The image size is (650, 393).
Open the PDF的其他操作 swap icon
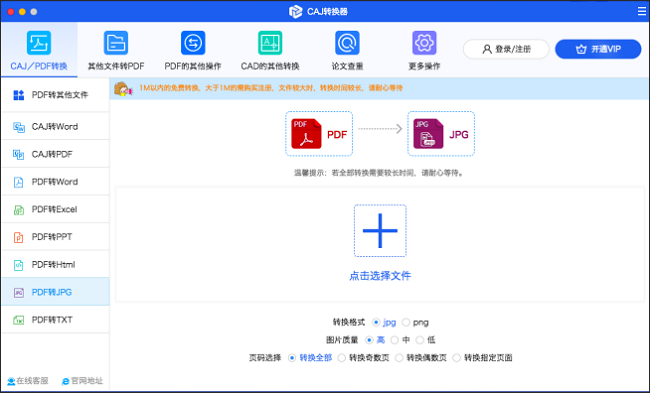click(193, 42)
